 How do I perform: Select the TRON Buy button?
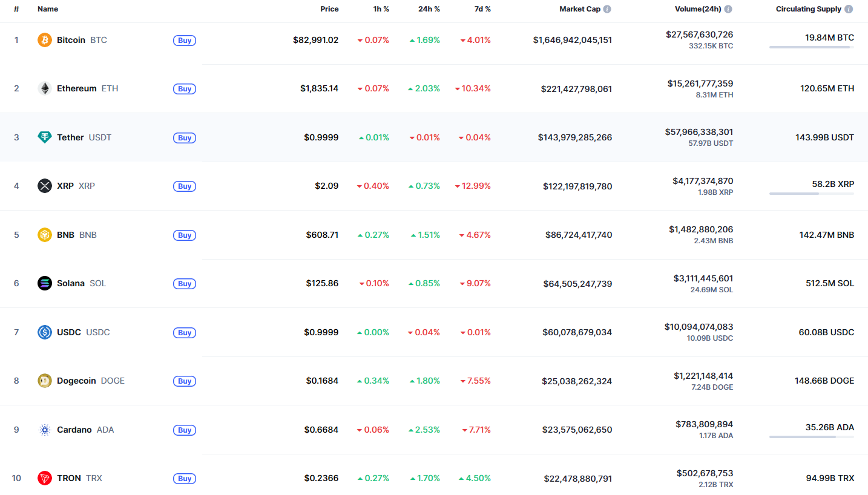(x=185, y=479)
